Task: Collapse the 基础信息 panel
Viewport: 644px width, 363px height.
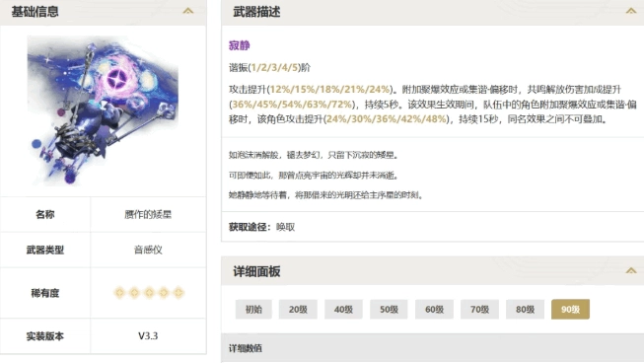Action: point(188,11)
